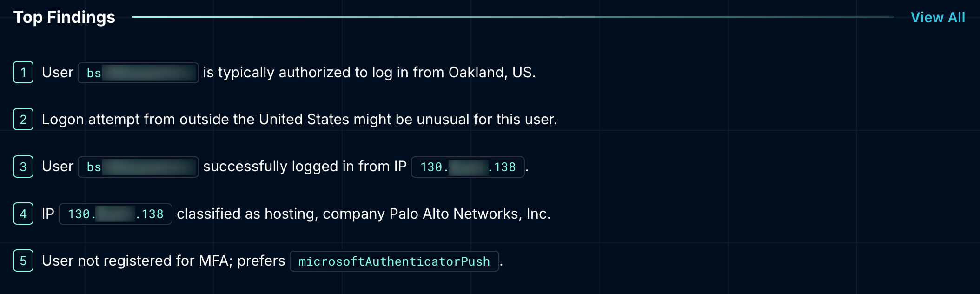Click the 'IP' label starting finding 4
The image size is (980, 294).
pyautogui.click(x=48, y=214)
